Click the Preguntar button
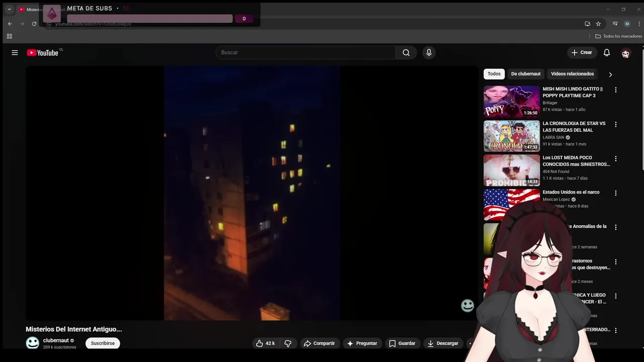This screenshot has width=644, height=362. point(362,343)
